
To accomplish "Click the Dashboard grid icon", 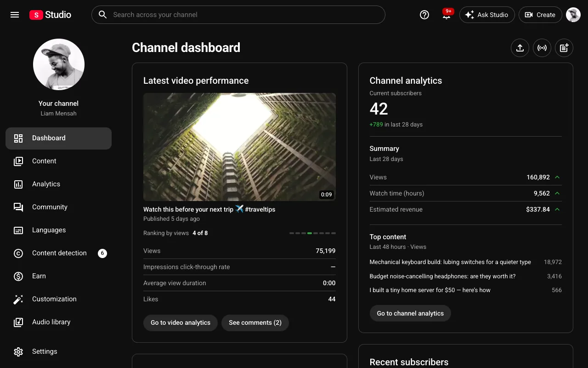I will tap(18, 138).
